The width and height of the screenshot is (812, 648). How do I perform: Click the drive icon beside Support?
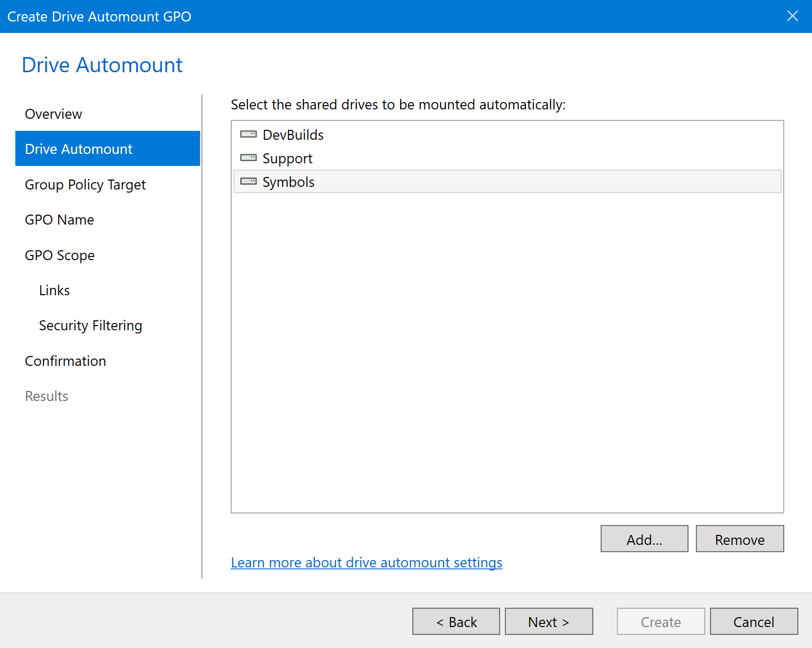click(x=248, y=158)
